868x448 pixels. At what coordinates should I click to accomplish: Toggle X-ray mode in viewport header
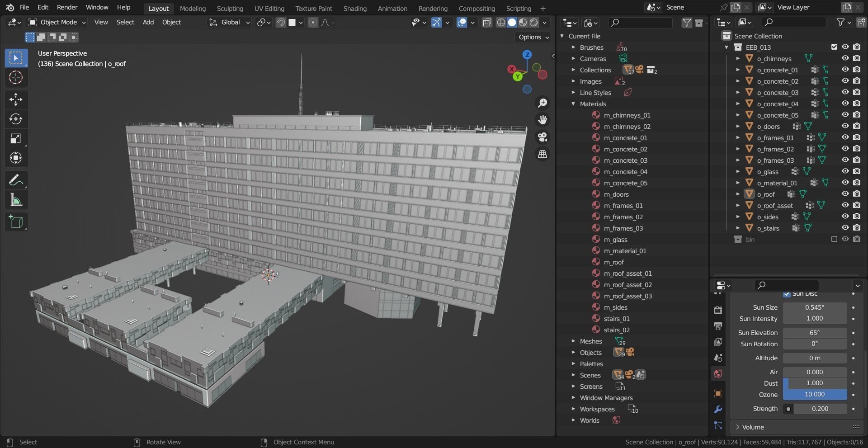pos(487,23)
